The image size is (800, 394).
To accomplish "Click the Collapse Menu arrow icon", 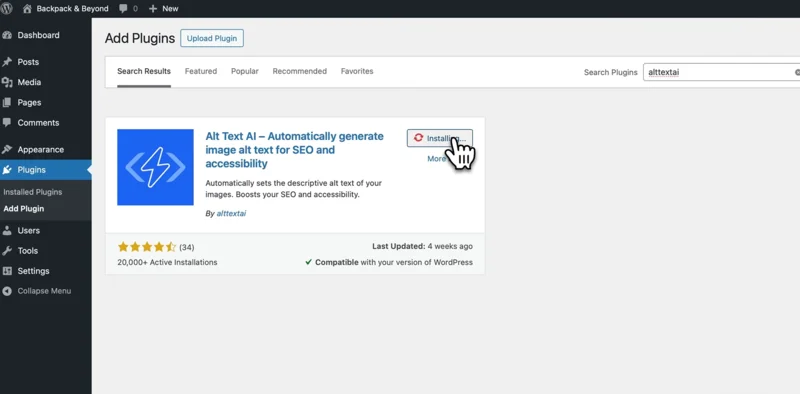I will 7,291.
